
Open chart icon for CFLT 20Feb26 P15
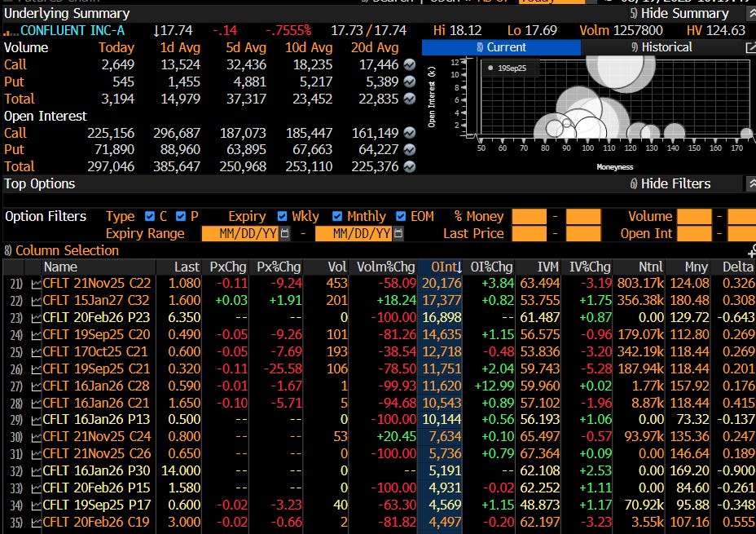pyautogui.click(x=36, y=488)
